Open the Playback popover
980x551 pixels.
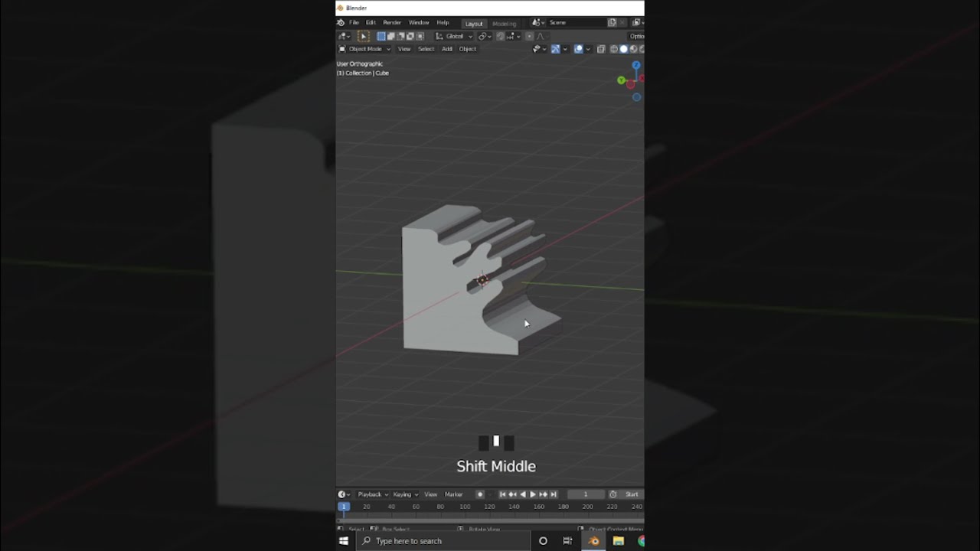coord(373,494)
